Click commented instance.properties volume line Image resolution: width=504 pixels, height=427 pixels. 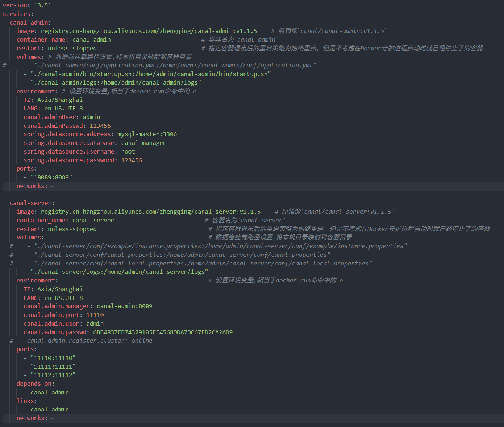coord(208,246)
